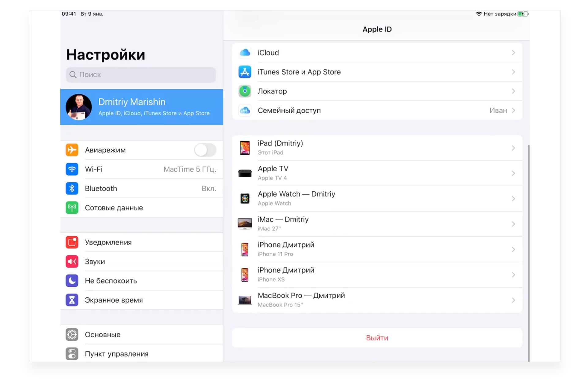Open the Bluetooth settings item
Viewport: 588px width, 379px height.
pyautogui.click(x=141, y=188)
